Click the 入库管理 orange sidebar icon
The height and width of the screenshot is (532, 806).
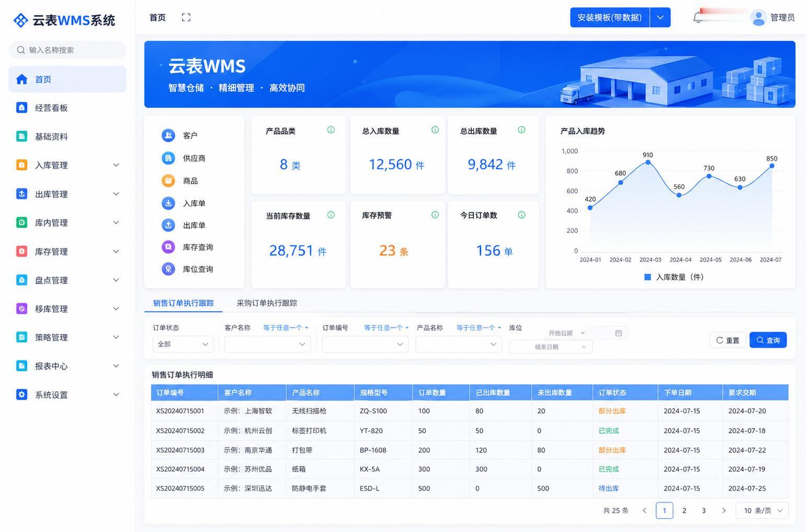[x=22, y=165]
